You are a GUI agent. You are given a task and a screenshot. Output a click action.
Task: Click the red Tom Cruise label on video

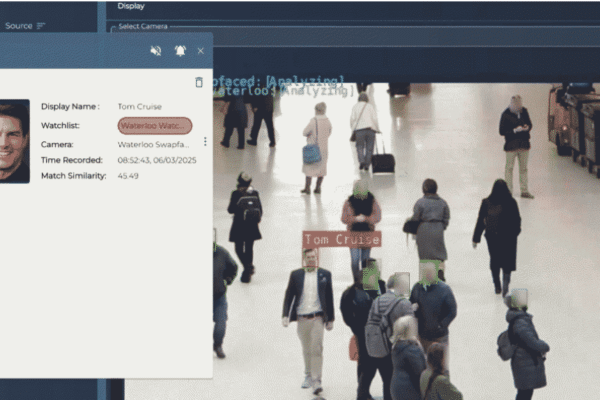pos(341,239)
